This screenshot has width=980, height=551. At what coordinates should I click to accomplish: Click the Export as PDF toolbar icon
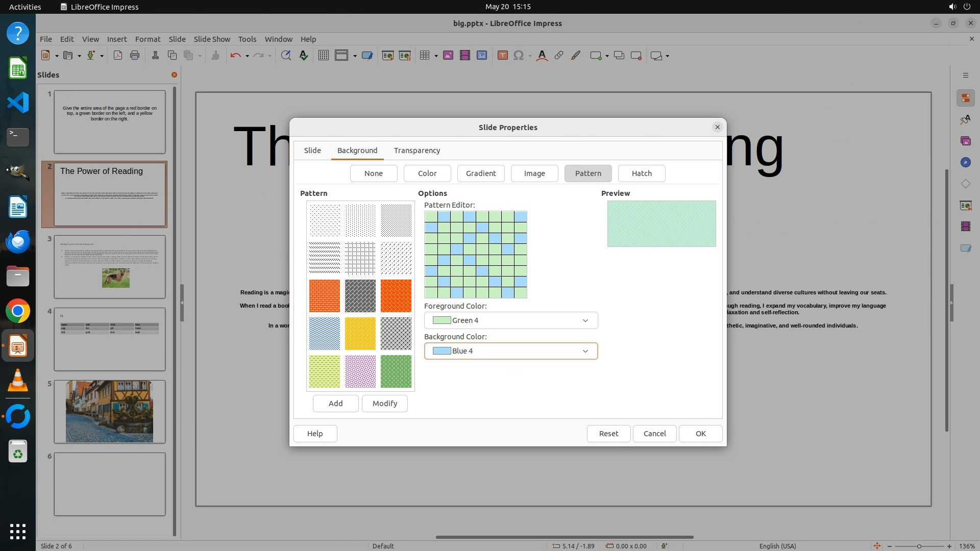click(118, 56)
